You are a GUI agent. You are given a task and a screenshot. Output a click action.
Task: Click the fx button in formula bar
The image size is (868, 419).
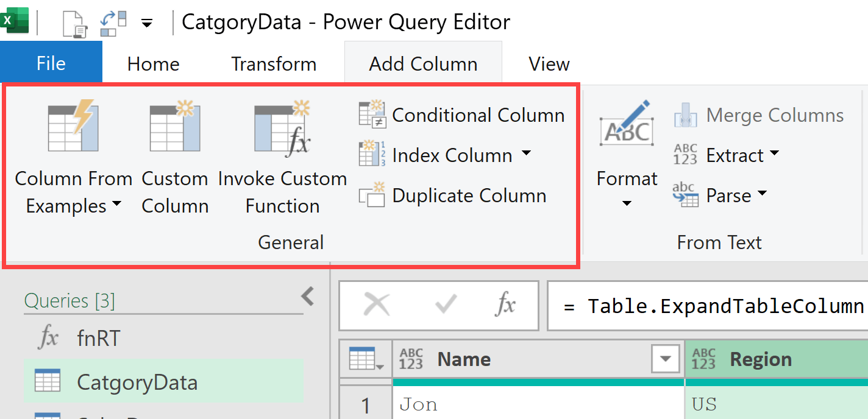pyautogui.click(x=506, y=305)
